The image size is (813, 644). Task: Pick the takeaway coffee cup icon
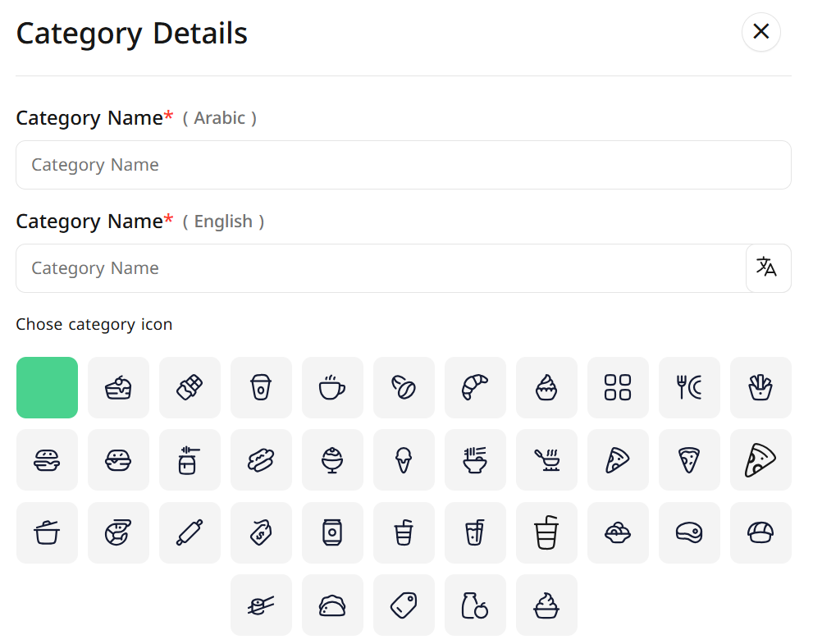[x=261, y=387]
